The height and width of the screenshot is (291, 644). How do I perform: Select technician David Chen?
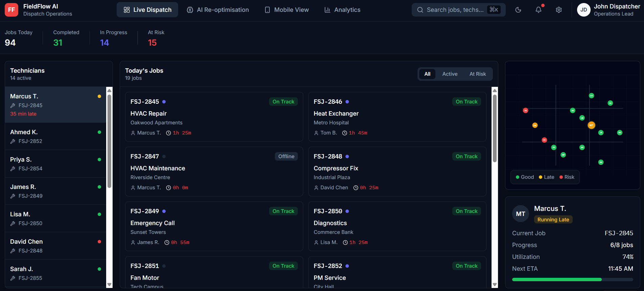tap(56, 246)
